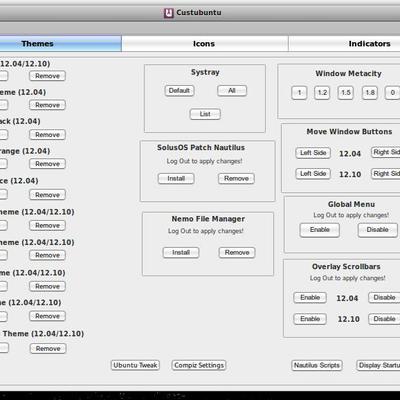Remove the first (12.04/12.10) theme at top
400x400 pixels.
(x=47, y=76)
